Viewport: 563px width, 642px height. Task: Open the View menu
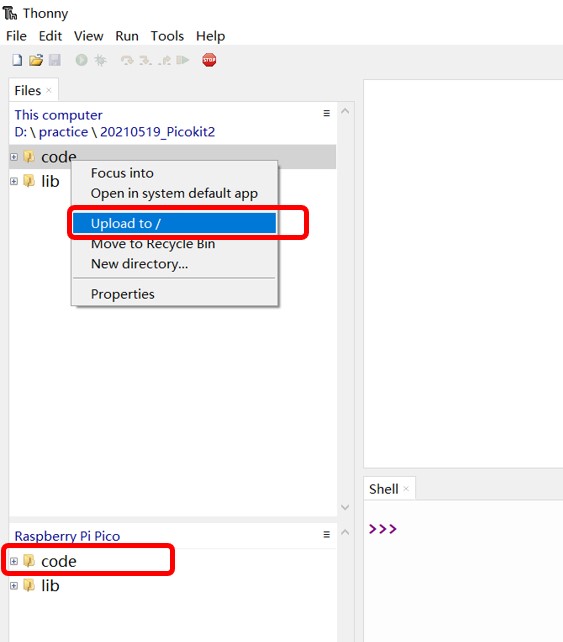(x=88, y=36)
